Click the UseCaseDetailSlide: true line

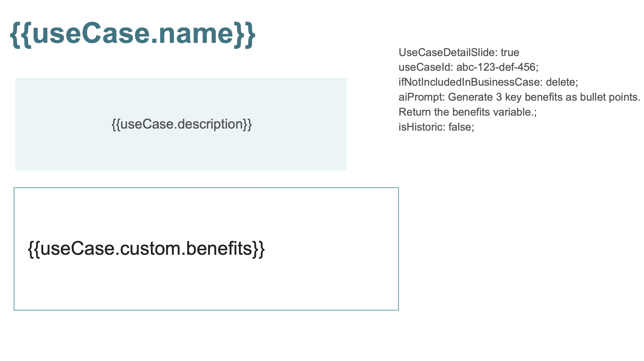tap(459, 53)
